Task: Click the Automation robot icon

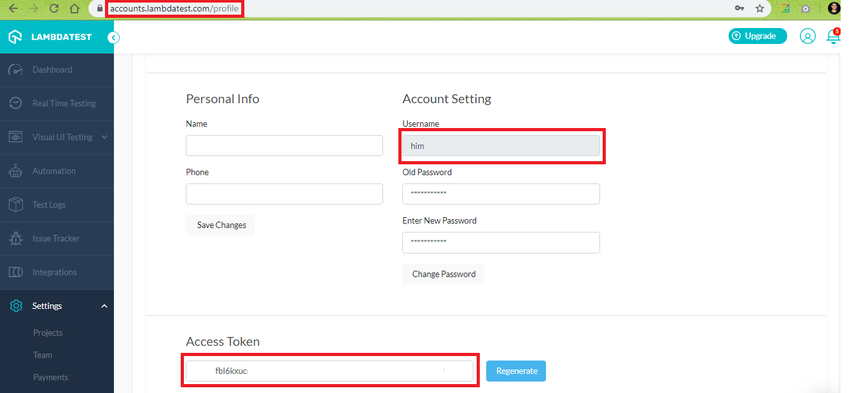Action: [x=16, y=171]
